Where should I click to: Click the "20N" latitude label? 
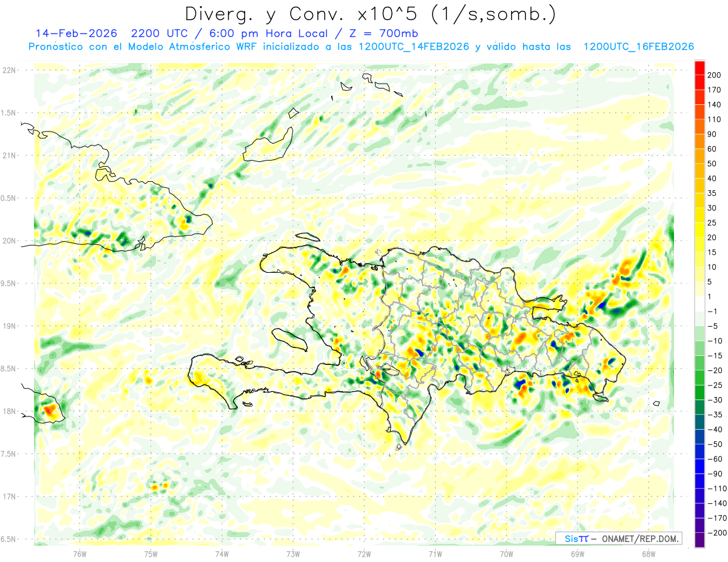[8, 241]
